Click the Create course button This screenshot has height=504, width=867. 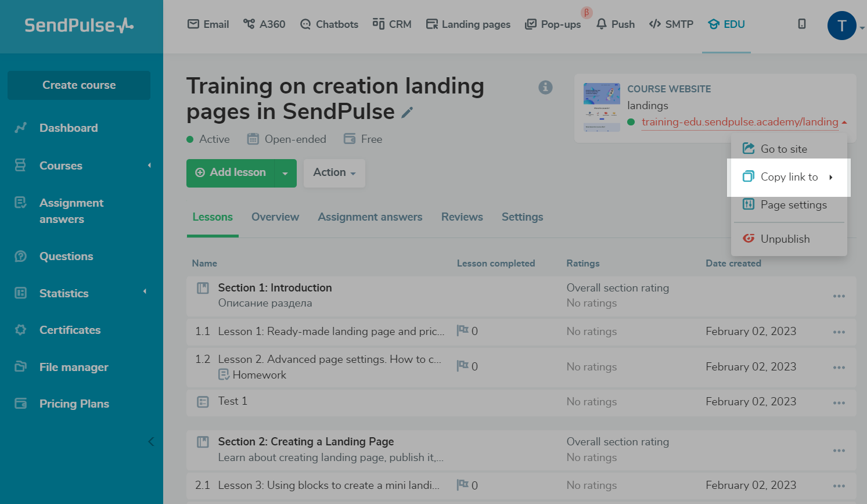[x=79, y=85]
